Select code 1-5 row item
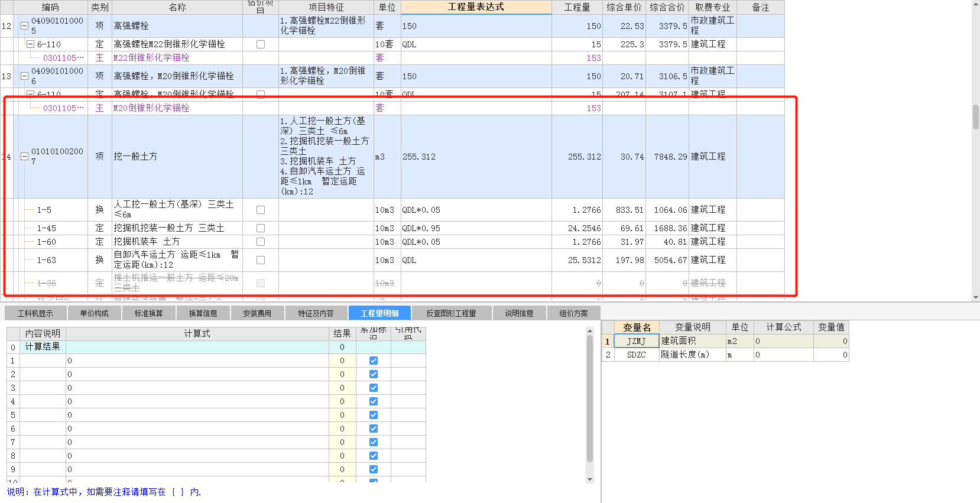The height and width of the screenshot is (503, 980). [x=44, y=210]
